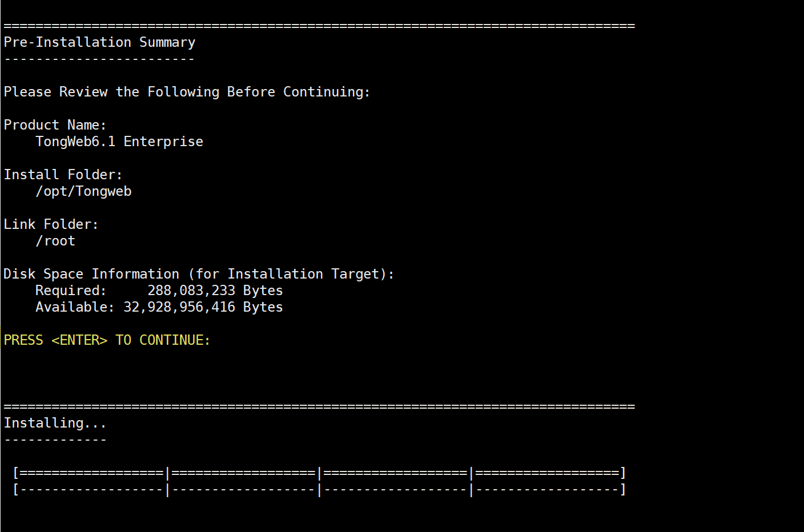Click the "Installing..." status text

55,424
